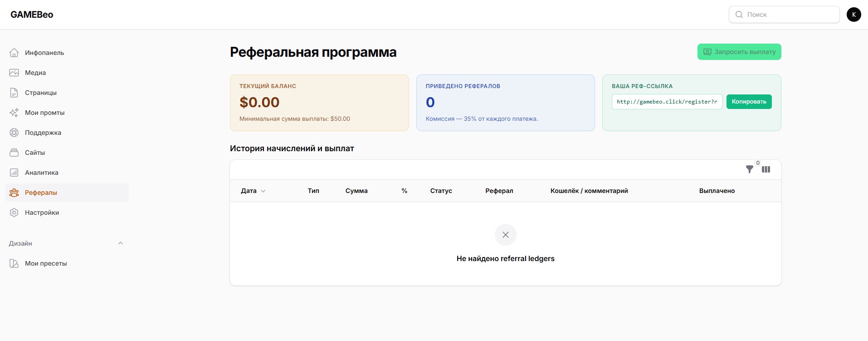
Task: Click the % column header
Action: [405, 191]
